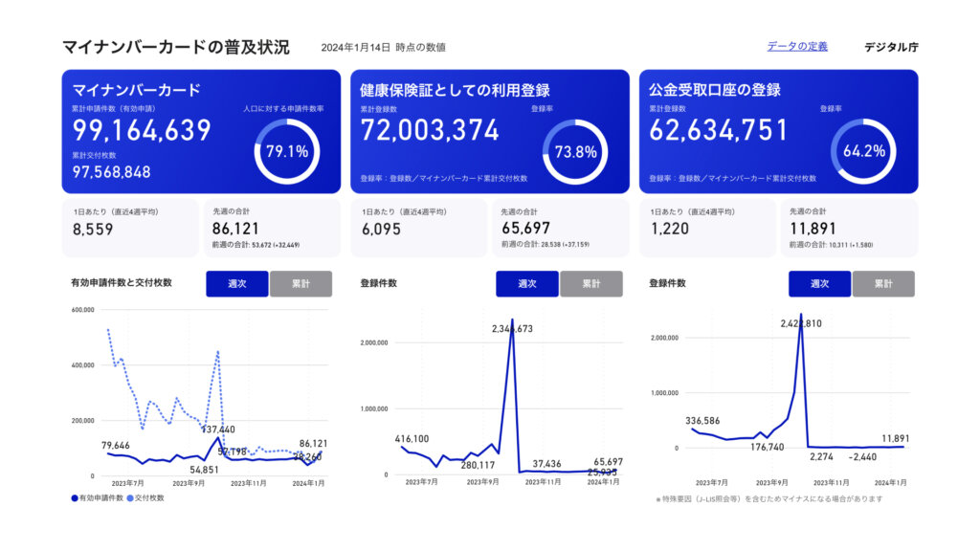Click the 2,274 data label
The image size is (980, 551).
821,457
